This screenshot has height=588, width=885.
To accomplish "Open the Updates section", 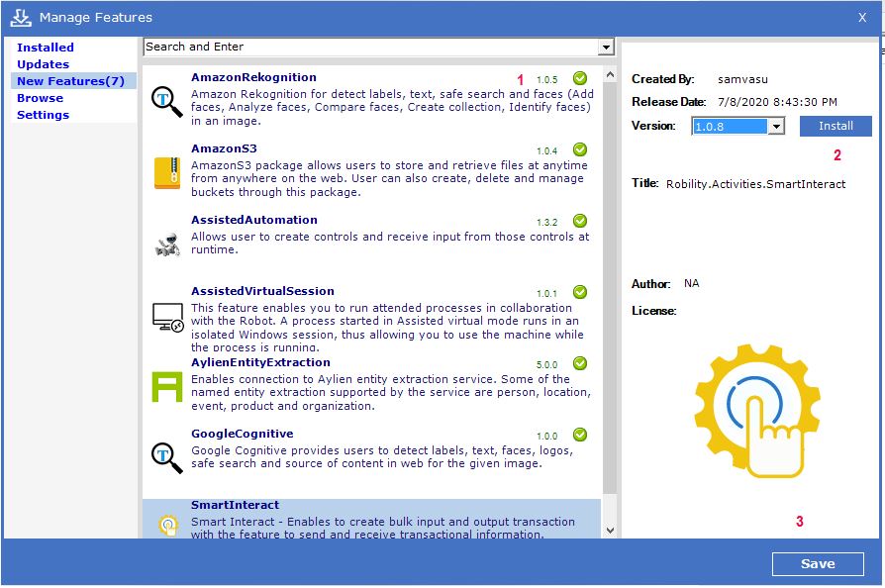I will pyautogui.click(x=43, y=64).
